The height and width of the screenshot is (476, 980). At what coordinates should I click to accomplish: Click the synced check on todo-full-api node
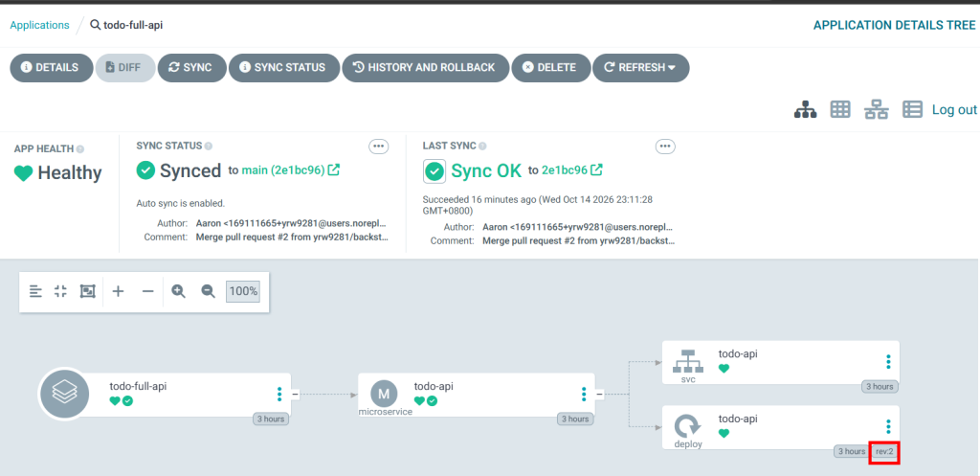[127, 401]
